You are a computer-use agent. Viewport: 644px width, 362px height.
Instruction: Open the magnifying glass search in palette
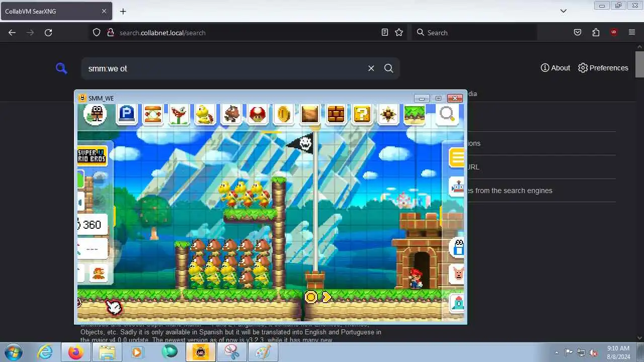click(447, 114)
